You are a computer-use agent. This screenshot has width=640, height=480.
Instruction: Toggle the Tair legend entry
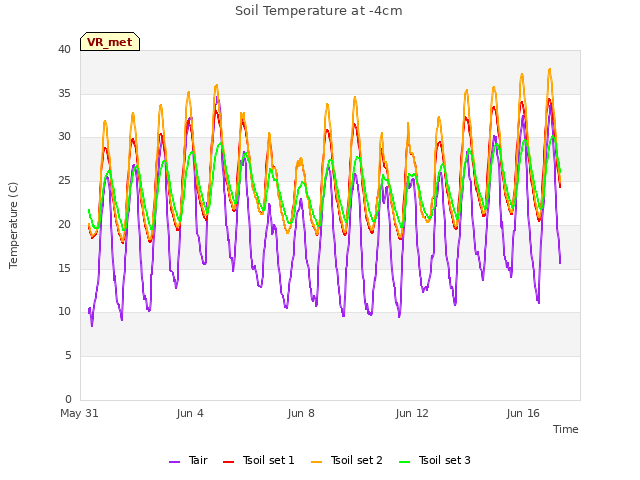point(189,460)
